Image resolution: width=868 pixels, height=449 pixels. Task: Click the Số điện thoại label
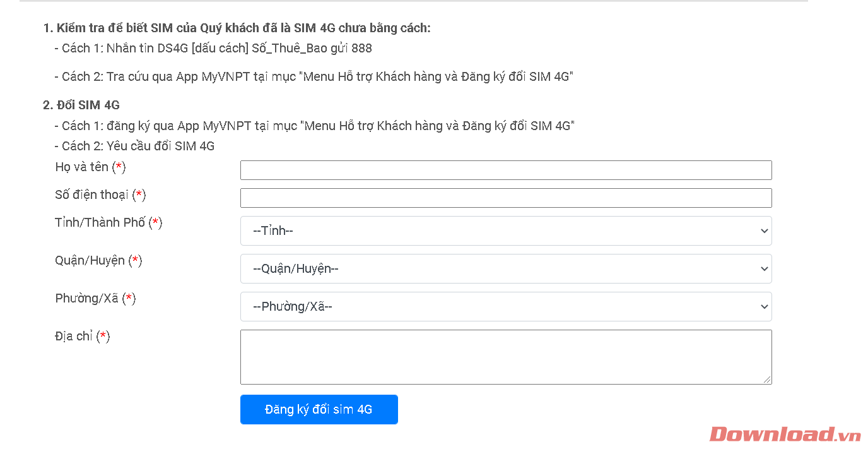tap(100, 195)
